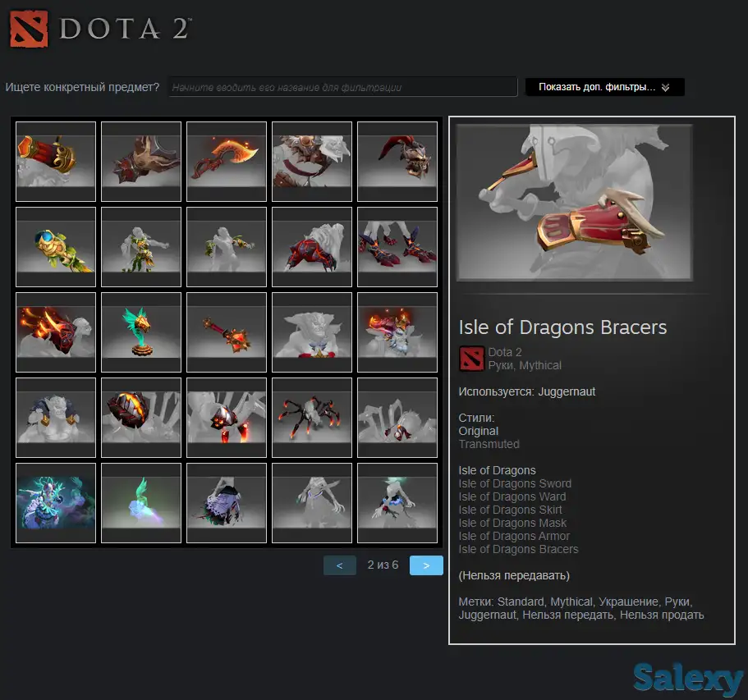Select the red lava beast armor item
The height and width of the screenshot is (700, 748).
coord(312,246)
